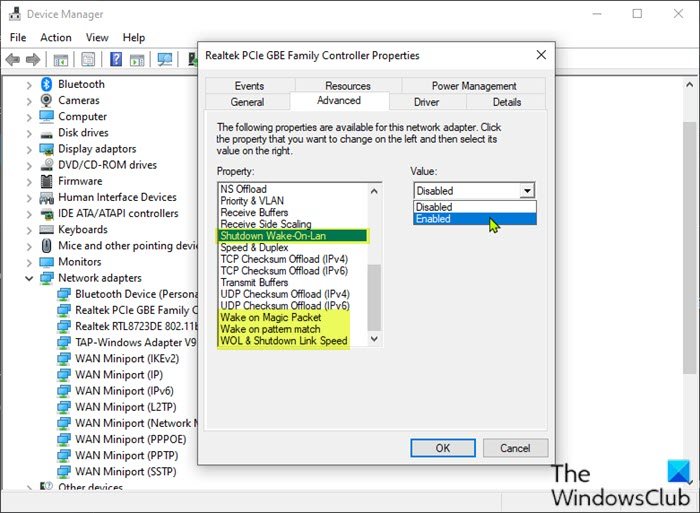Close the Realtek Properties dialog

(x=541, y=55)
